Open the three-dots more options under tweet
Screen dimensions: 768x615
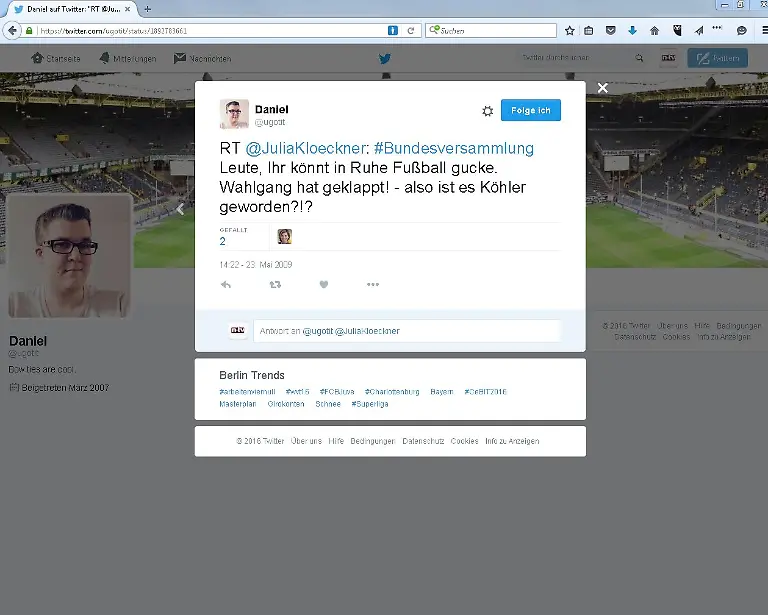pos(372,285)
